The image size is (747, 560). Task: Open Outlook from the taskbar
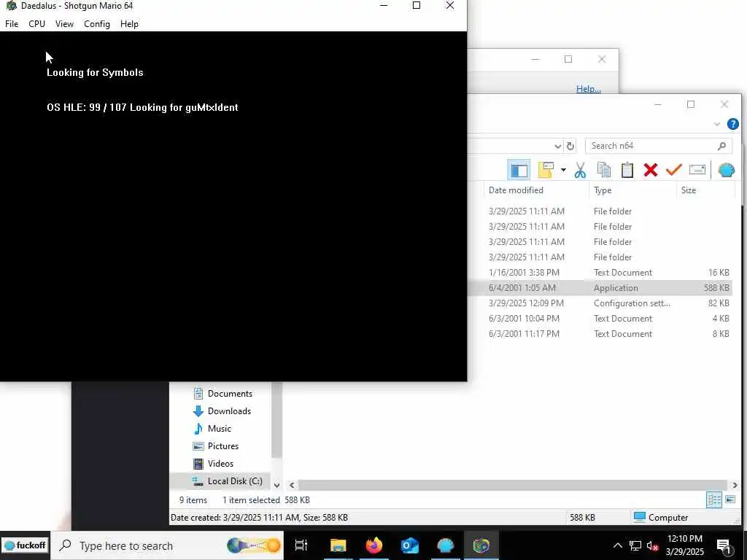(x=410, y=545)
